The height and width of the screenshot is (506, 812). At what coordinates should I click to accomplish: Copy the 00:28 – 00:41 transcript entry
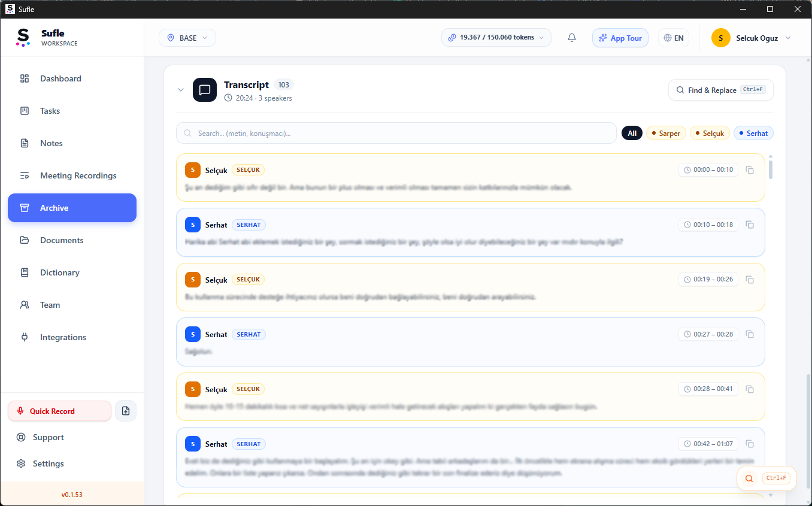750,389
